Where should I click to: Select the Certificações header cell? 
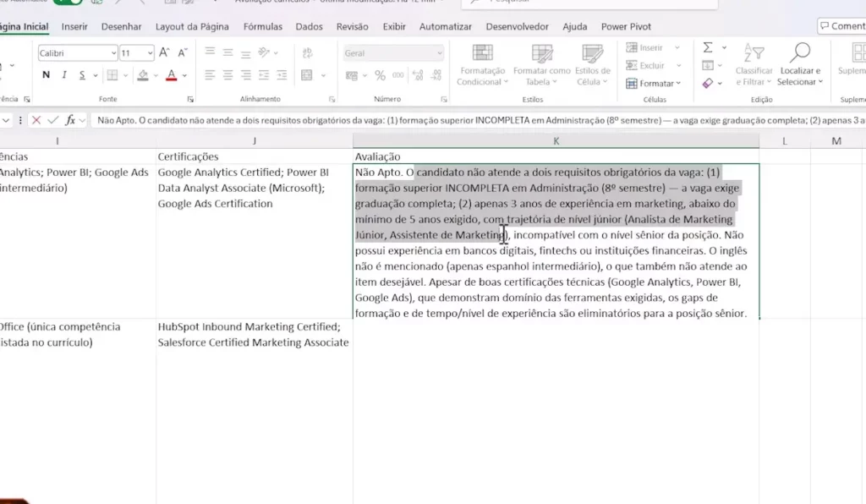tap(255, 156)
